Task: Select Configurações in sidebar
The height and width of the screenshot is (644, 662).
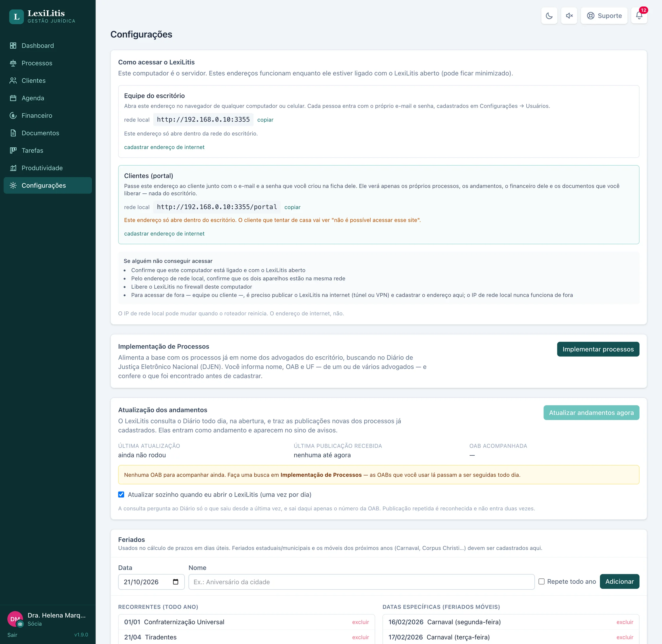Action: pos(48,185)
